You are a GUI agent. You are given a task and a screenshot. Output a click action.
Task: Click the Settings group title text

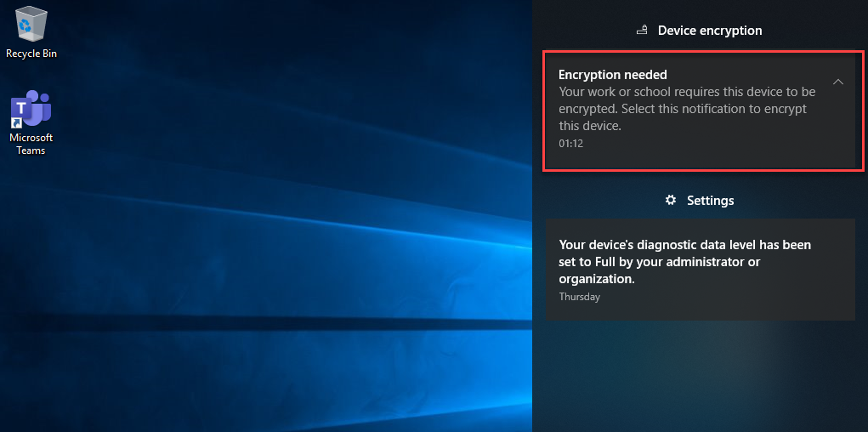coord(710,200)
